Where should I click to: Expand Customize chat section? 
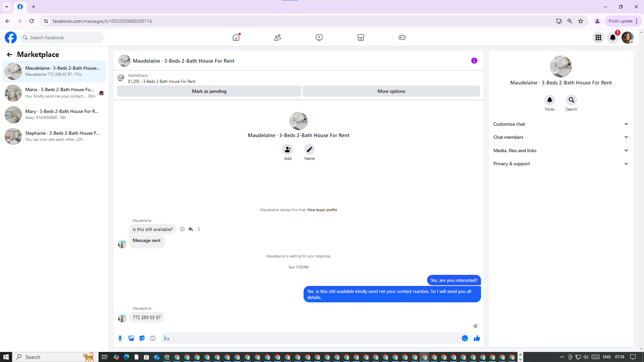tap(560, 124)
